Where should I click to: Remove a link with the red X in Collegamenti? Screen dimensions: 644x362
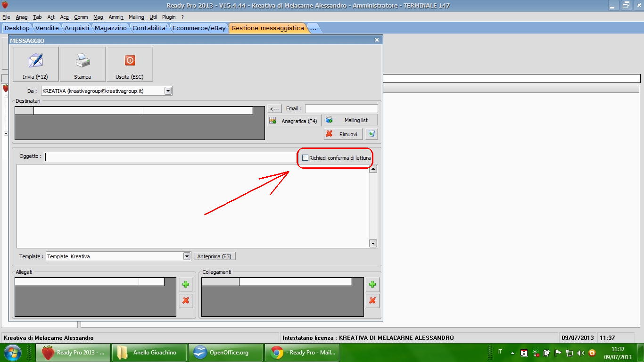coord(372,300)
